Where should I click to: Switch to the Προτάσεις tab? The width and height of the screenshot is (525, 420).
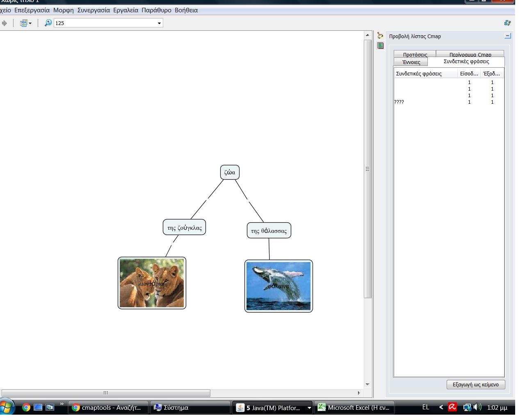pos(415,54)
